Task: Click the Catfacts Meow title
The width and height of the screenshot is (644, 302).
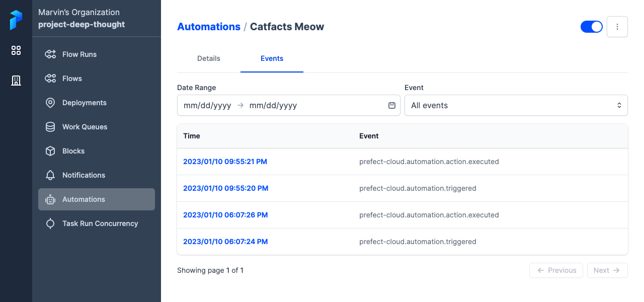Action: [287, 27]
